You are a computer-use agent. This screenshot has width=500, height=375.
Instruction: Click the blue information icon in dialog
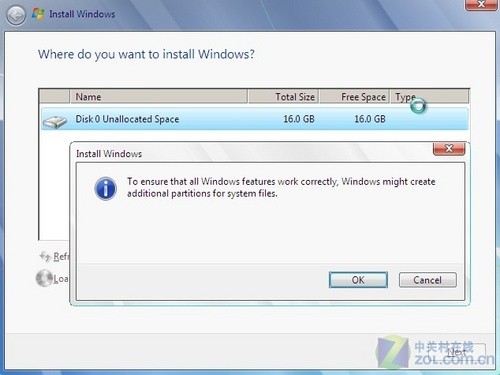tap(105, 188)
